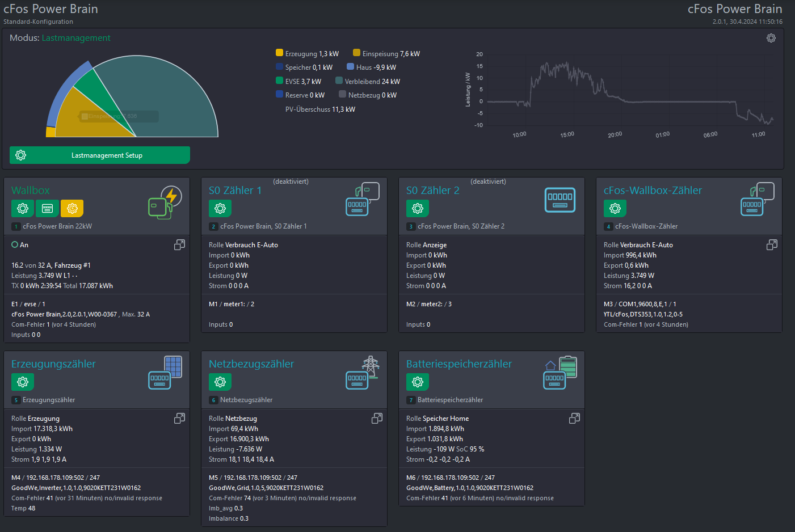Expand the Wallbox tile via popout icon
This screenshot has height=532, width=795.
click(x=179, y=244)
